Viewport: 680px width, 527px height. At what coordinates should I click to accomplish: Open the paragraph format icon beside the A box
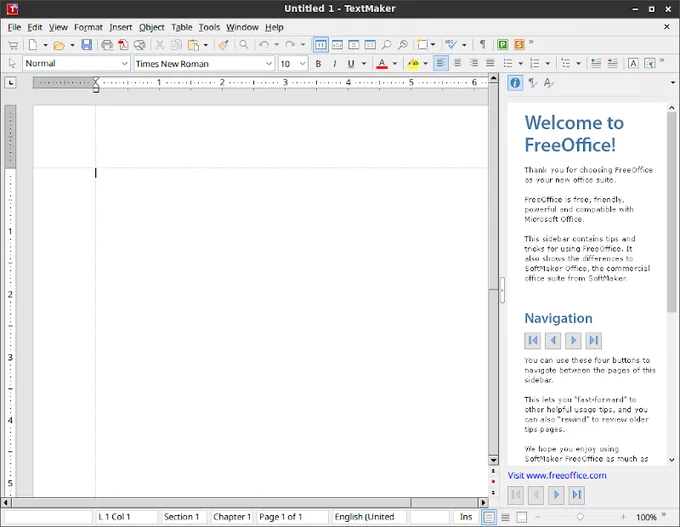pyautogui.click(x=650, y=63)
